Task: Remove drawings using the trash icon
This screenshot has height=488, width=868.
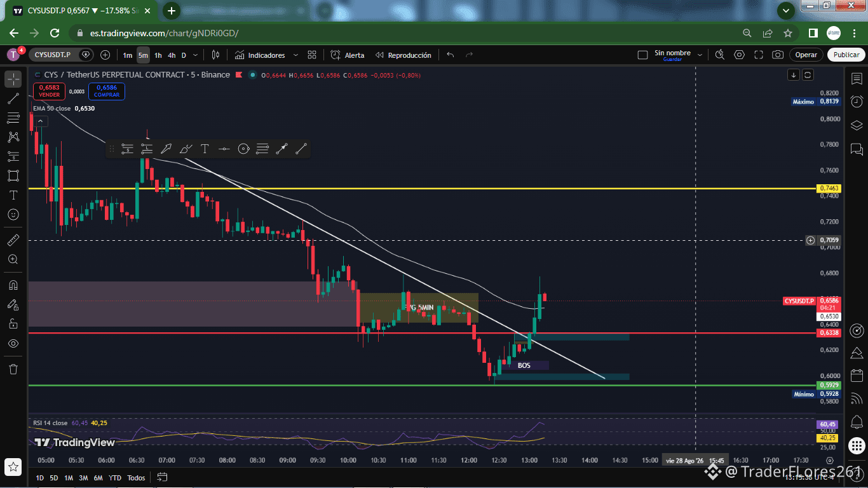Action: pyautogui.click(x=13, y=369)
